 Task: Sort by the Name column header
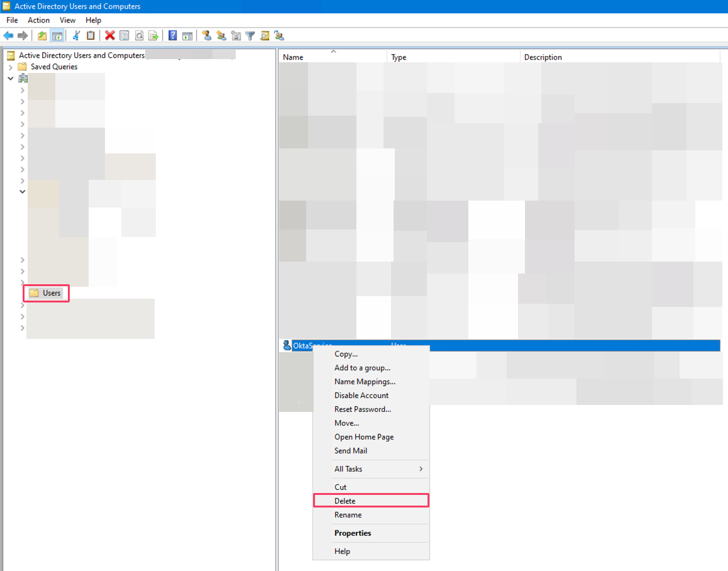coord(333,57)
